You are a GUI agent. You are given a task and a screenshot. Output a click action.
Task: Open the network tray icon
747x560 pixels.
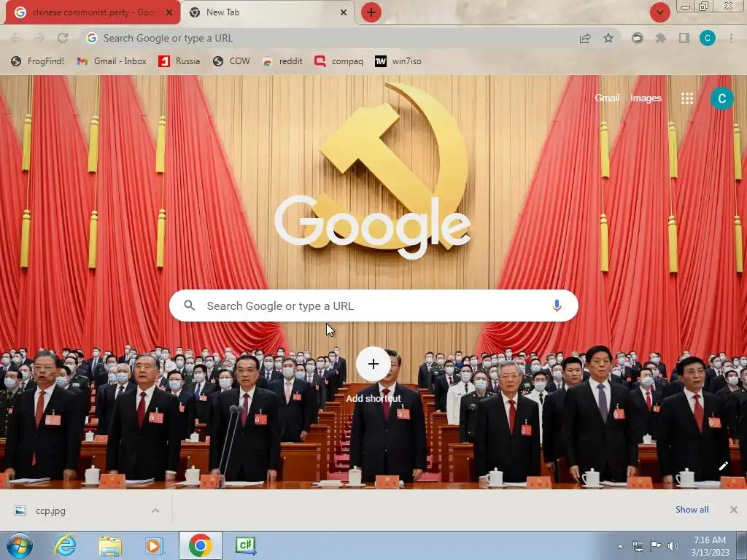[x=638, y=546]
